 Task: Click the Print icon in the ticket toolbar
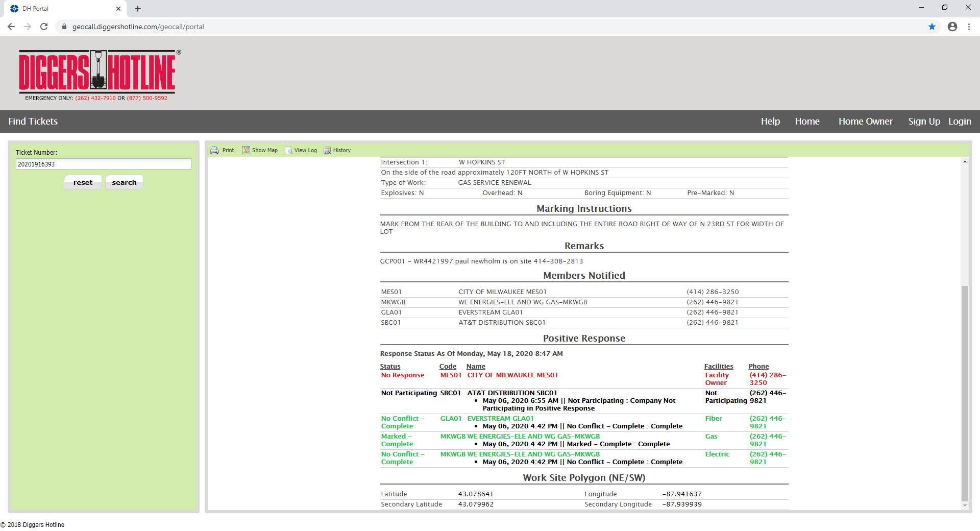215,150
